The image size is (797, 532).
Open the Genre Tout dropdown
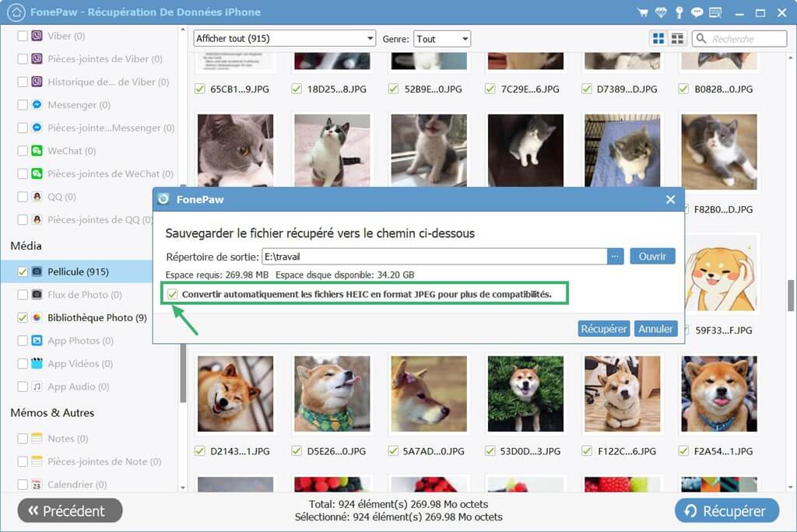click(x=442, y=39)
